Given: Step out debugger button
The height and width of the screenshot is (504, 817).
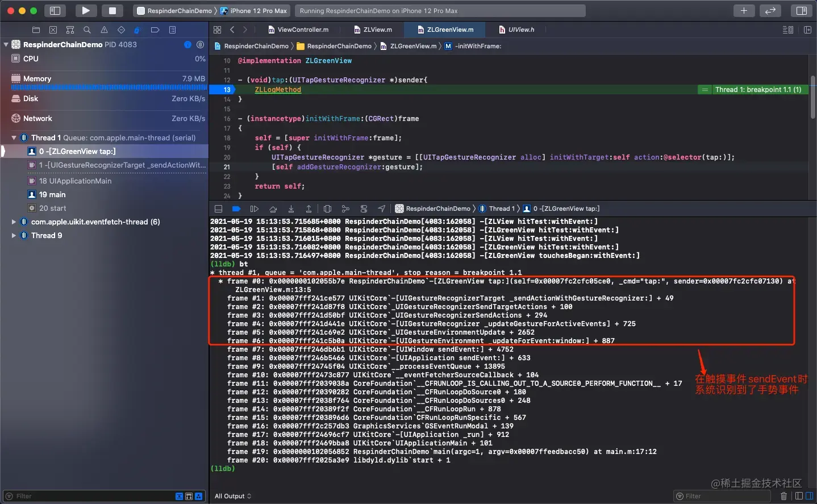Looking at the screenshot, I should click(309, 209).
